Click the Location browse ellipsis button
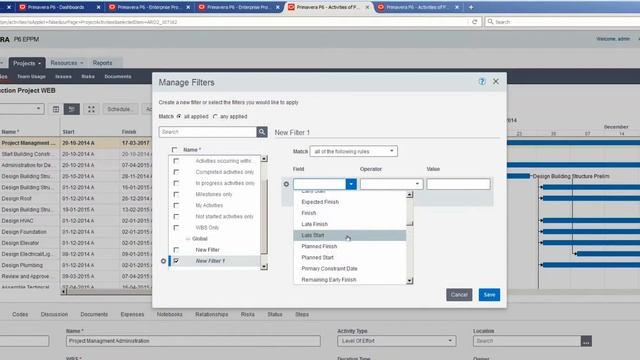Viewport: 640px width, 360px height. click(x=586, y=341)
